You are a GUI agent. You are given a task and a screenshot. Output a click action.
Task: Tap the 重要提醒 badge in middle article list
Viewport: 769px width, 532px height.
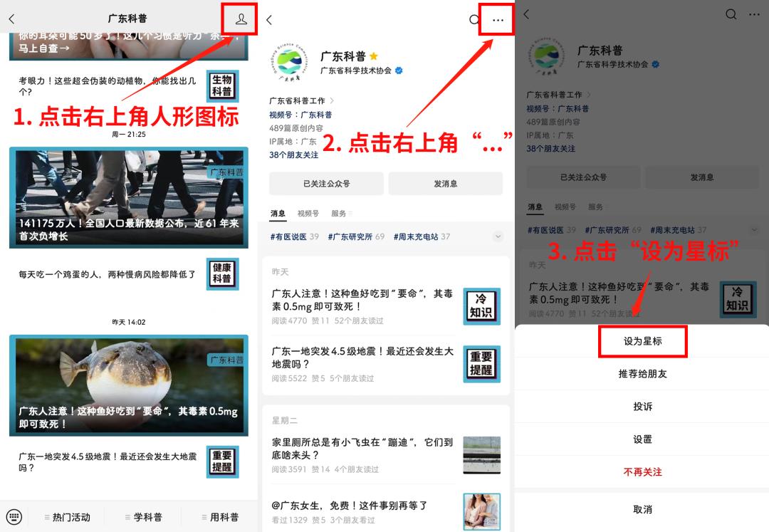point(481,364)
